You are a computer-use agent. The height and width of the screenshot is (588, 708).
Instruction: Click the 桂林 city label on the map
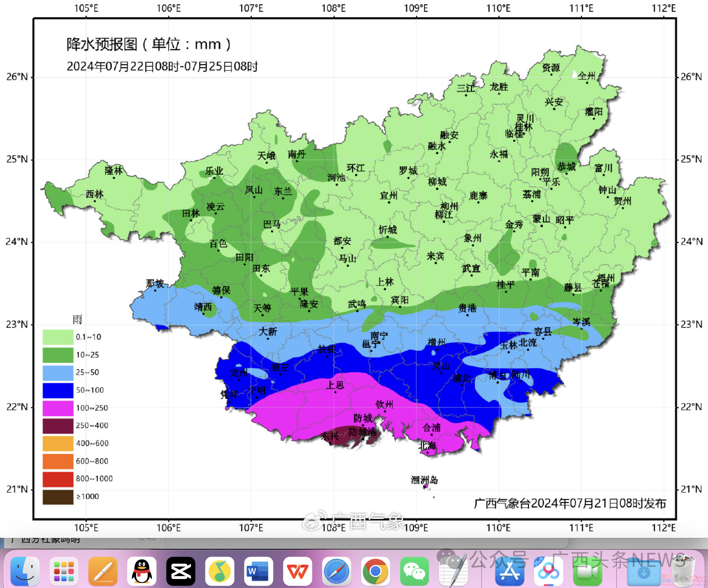[523, 127]
